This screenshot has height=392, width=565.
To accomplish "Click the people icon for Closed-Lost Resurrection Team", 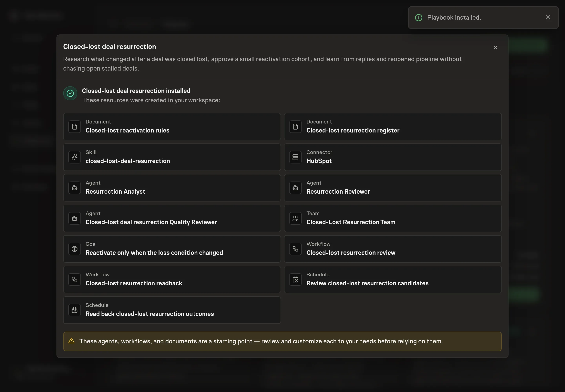I will [x=295, y=218].
